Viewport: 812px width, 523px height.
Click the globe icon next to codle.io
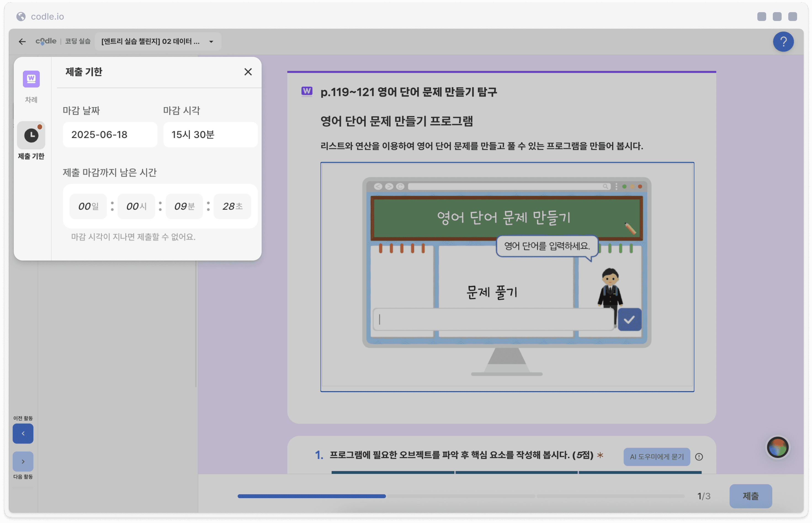tap(21, 16)
